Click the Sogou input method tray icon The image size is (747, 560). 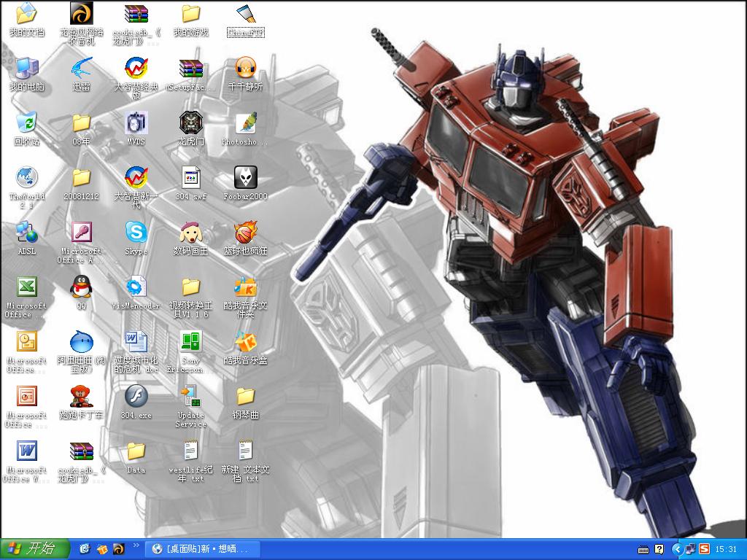pyautogui.click(x=704, y=550)
